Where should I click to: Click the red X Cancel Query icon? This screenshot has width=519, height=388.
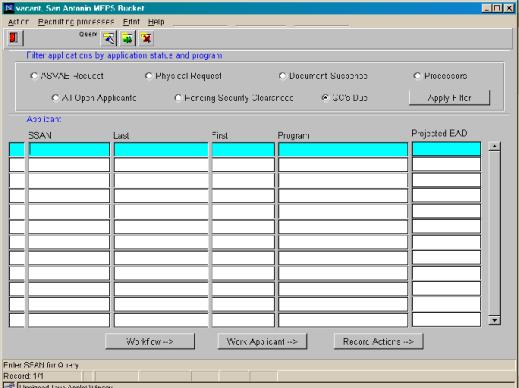[x=146, y=38]
